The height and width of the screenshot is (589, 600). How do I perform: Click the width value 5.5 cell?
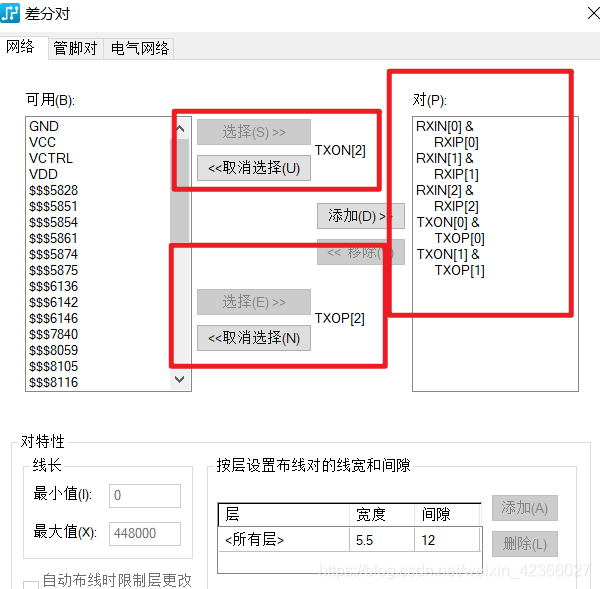click(382, 540)
